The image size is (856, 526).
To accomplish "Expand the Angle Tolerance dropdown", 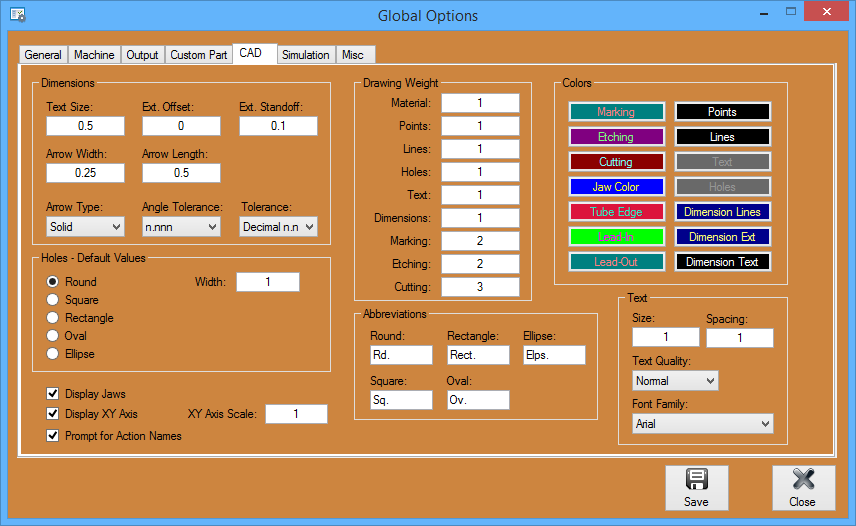I will 181,226.
